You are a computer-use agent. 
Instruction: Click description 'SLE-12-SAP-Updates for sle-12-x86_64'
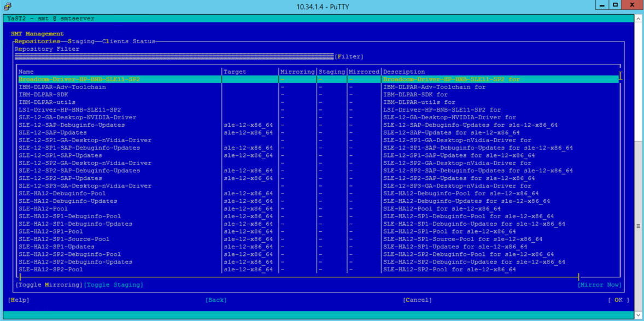tap(452, 133)
